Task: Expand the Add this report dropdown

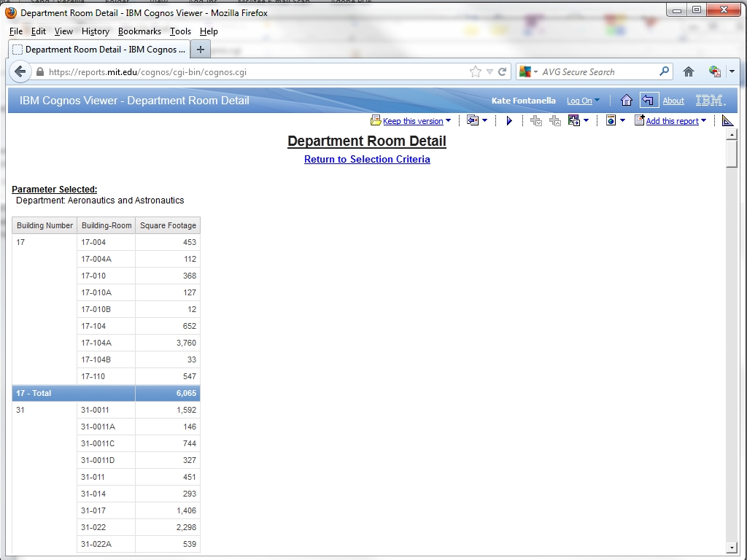Action: pyautogui.click(x=703, y=121)
